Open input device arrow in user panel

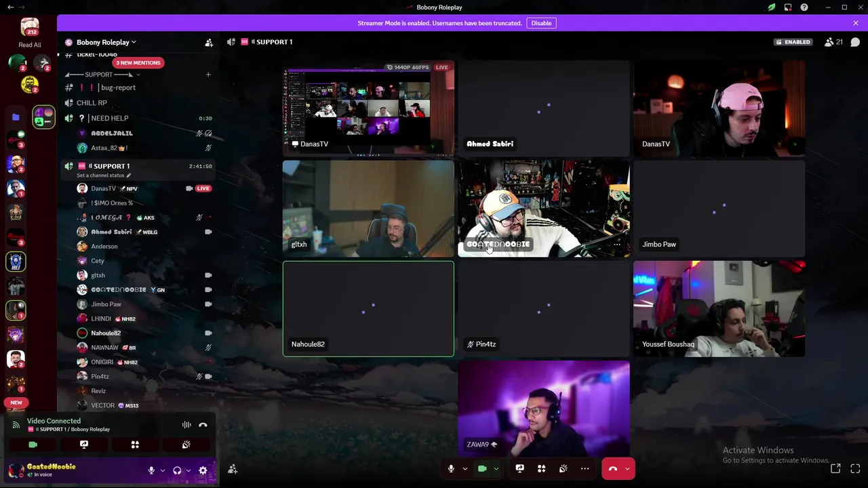pos(163,470)
